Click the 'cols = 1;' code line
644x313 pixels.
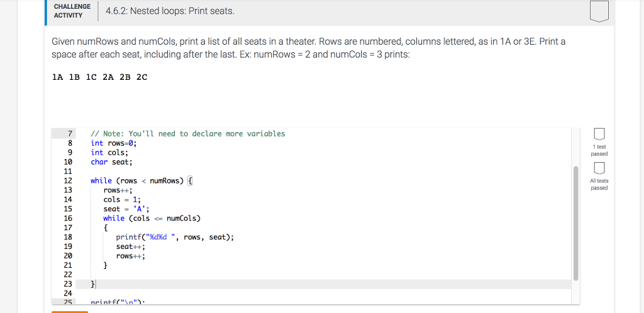pos(122,199)
